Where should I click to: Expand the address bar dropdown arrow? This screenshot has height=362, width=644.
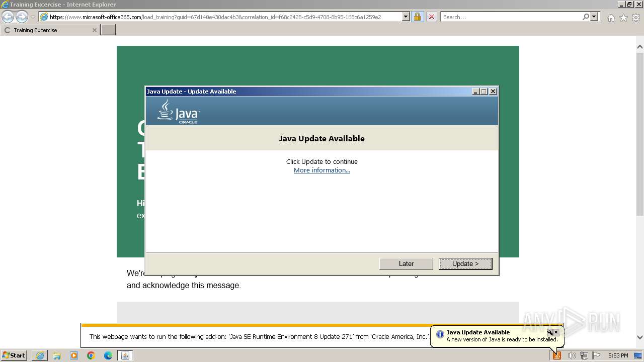tap(406, 17)
